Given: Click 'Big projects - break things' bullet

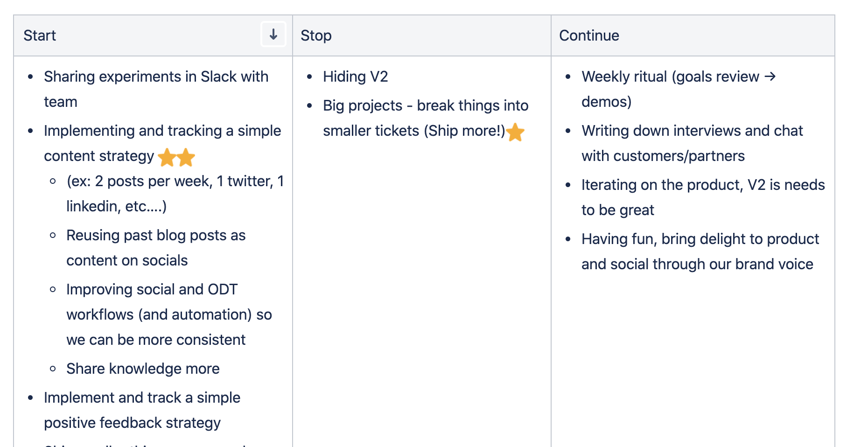Looking at the screenshot, I should coord(425,105).
